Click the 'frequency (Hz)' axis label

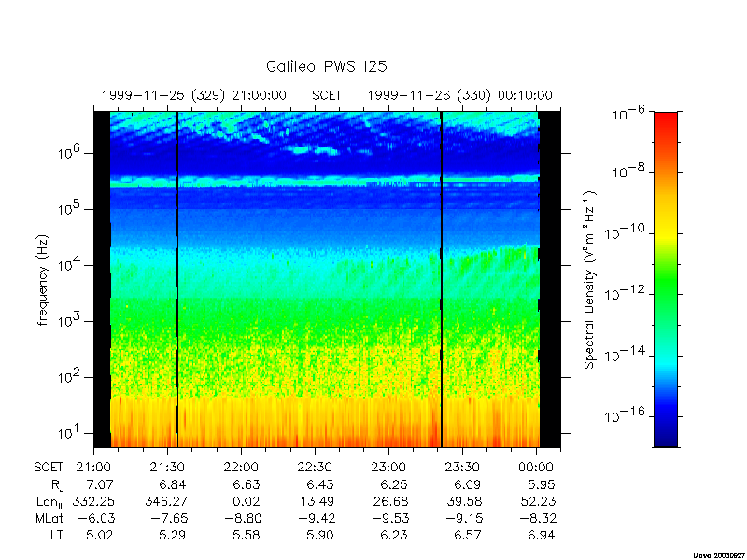(x=43, y=280)
